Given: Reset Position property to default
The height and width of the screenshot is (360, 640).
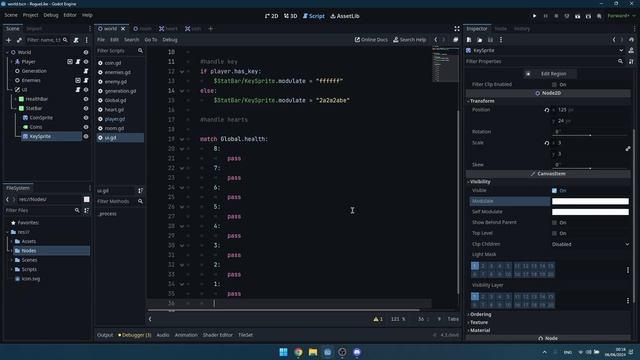Looking at the screenshot, I should pyautogui.click(x=547, y=110).
